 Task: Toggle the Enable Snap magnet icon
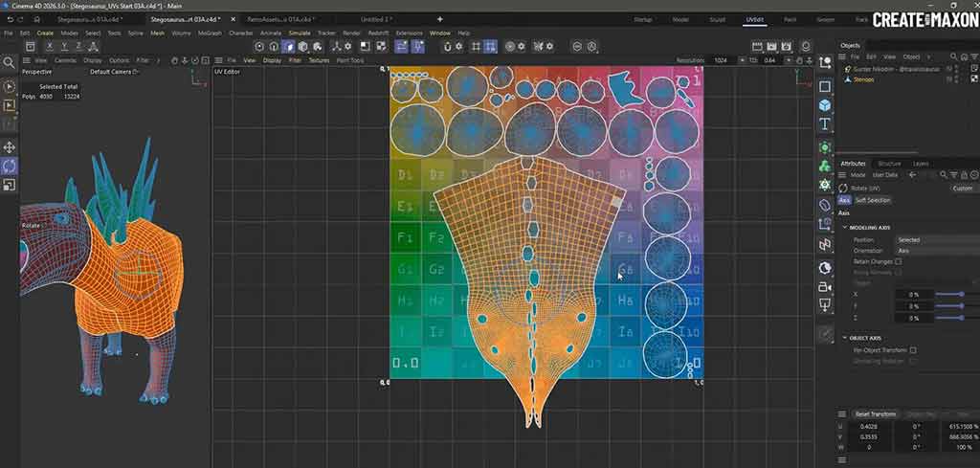[x=448, y=46]
